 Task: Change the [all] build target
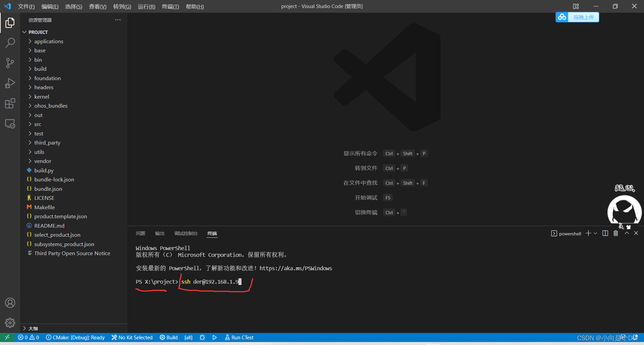click(x=189, y=337)
